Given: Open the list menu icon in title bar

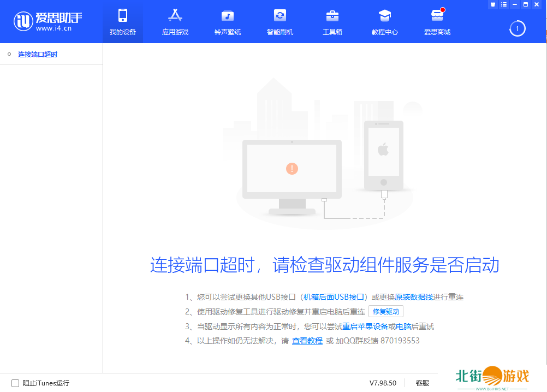Looking at the screenshot, I should (x=503, y=4).
